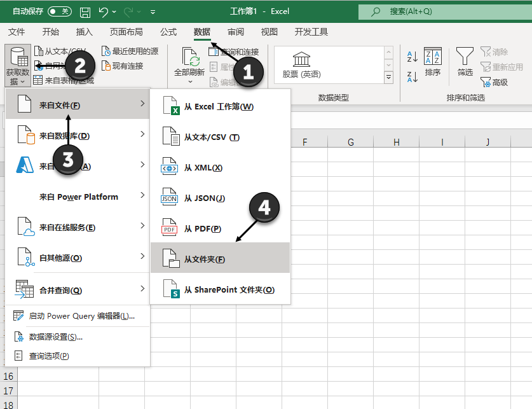
Task: Click 来自表格/区域 icon
Action: click(38, 80)
